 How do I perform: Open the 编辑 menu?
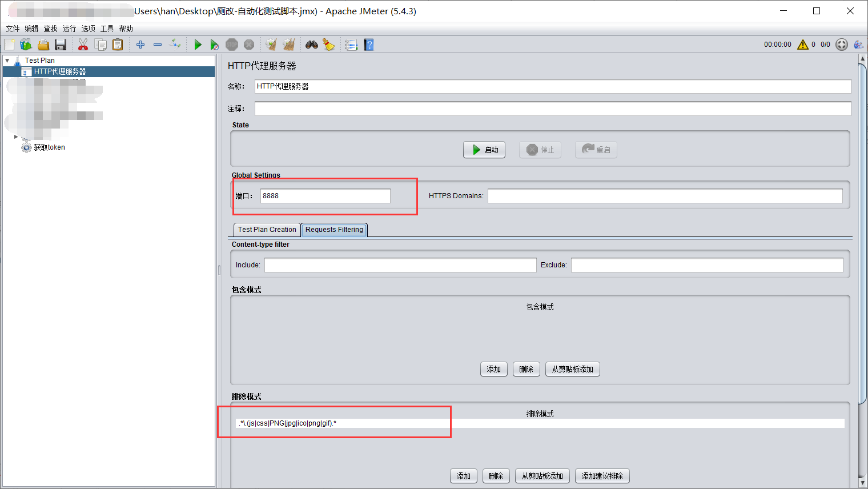pyautogui.click(x=32, y=29)
